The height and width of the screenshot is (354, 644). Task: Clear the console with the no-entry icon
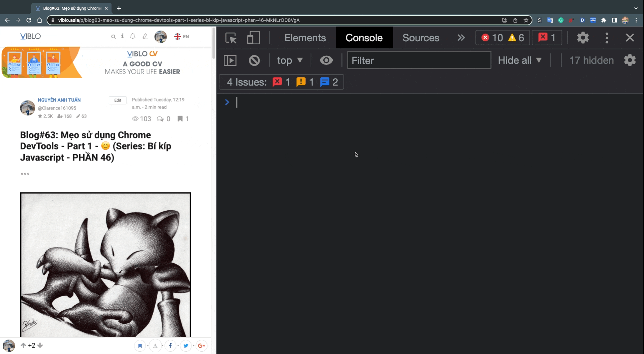point(254,60)
